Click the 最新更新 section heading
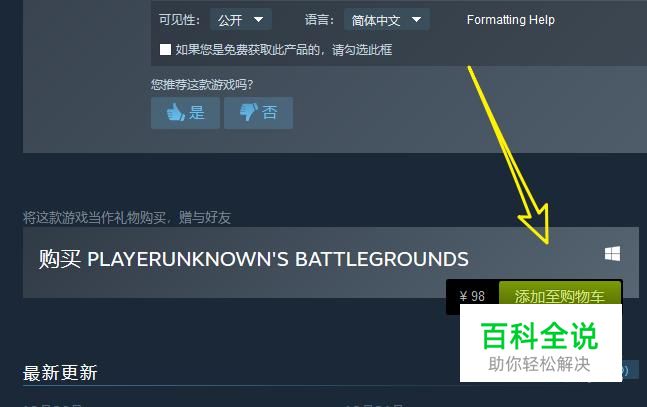Screen dimensions: 647x407 60,373
